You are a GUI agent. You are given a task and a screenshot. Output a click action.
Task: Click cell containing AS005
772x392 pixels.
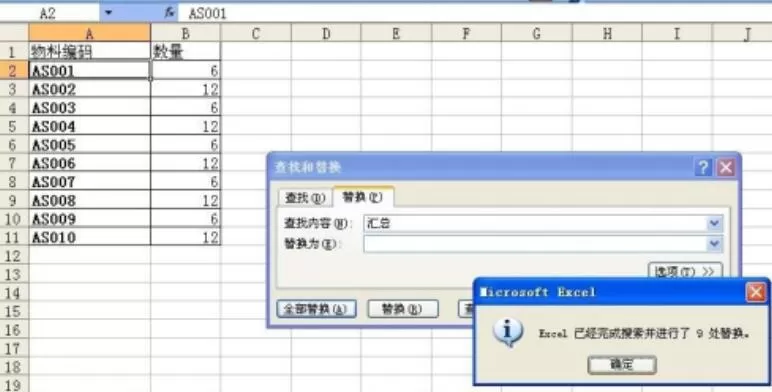tap(89, 145)
